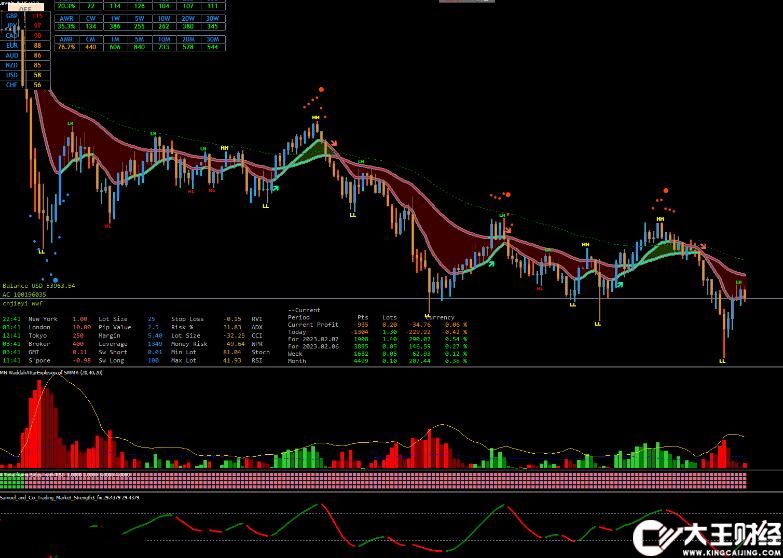783x558 pixels.
Task: Click the 5W column header
Action: tap(139, 18)
